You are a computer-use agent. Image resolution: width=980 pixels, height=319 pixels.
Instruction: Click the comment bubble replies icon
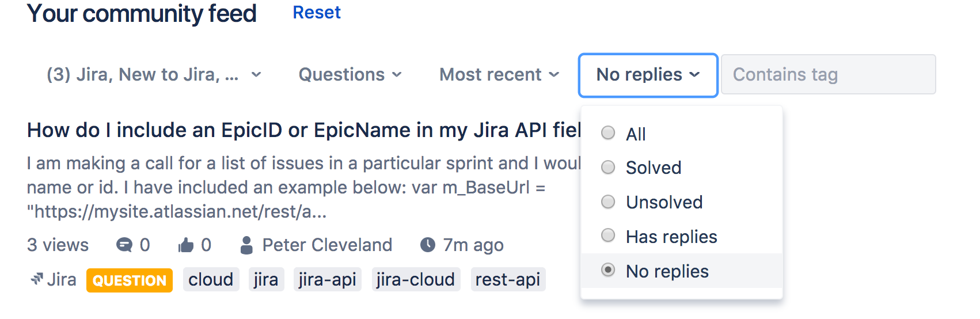pyautogui.click(x=124, y=245)
